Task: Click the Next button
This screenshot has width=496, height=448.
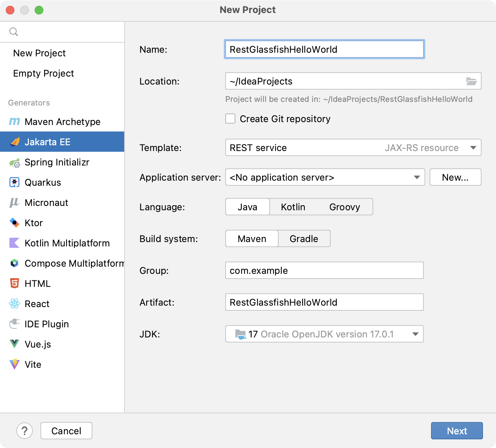Action: (457, 431)
